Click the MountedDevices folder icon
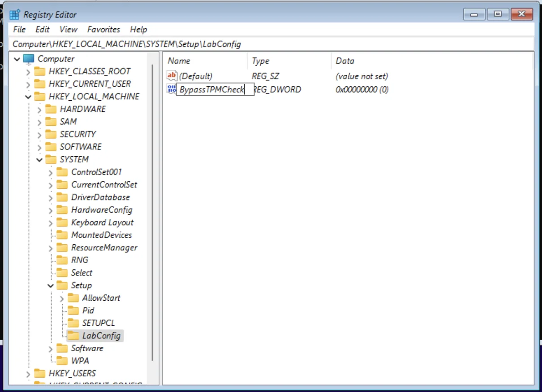 63,235
